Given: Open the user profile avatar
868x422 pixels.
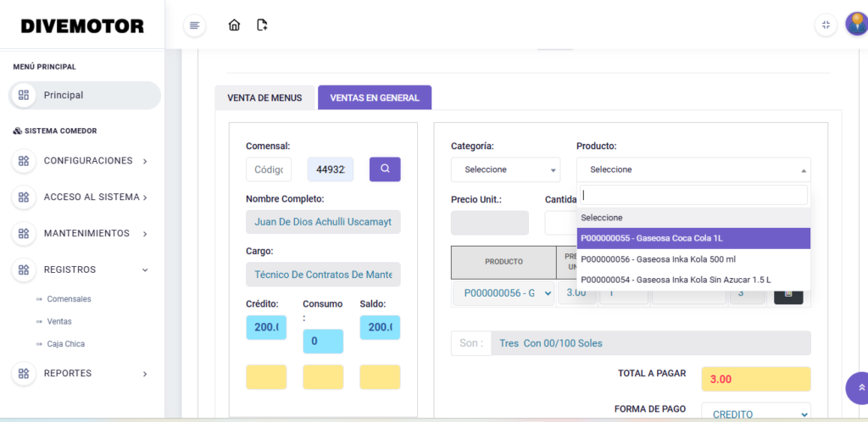Looking at the screenshot, I should [855, 24].
